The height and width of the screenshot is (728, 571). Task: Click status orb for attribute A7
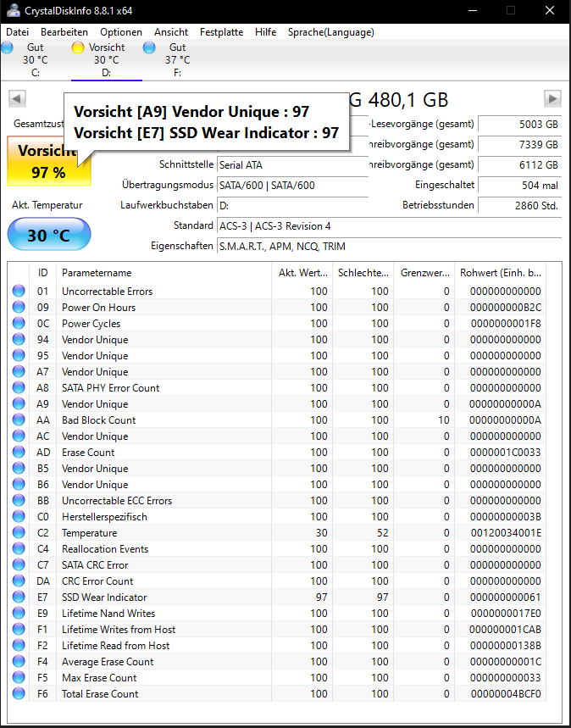[x=19, y=371]
